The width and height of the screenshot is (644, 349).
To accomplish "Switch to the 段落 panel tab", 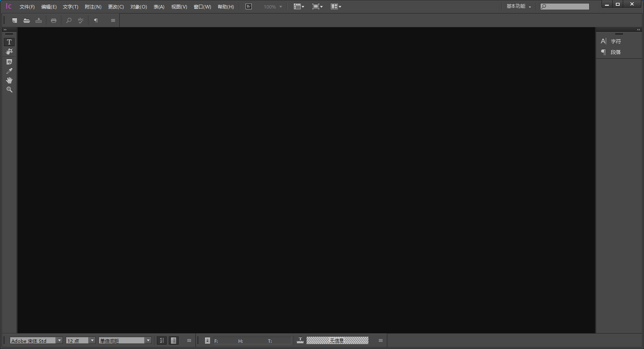I will coord(616,52).
